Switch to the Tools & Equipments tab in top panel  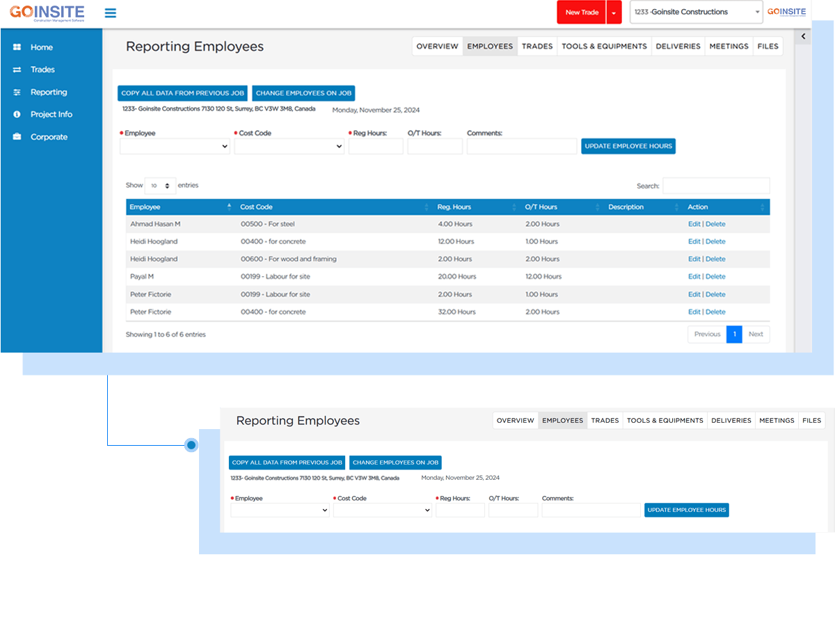click(604, 47)
